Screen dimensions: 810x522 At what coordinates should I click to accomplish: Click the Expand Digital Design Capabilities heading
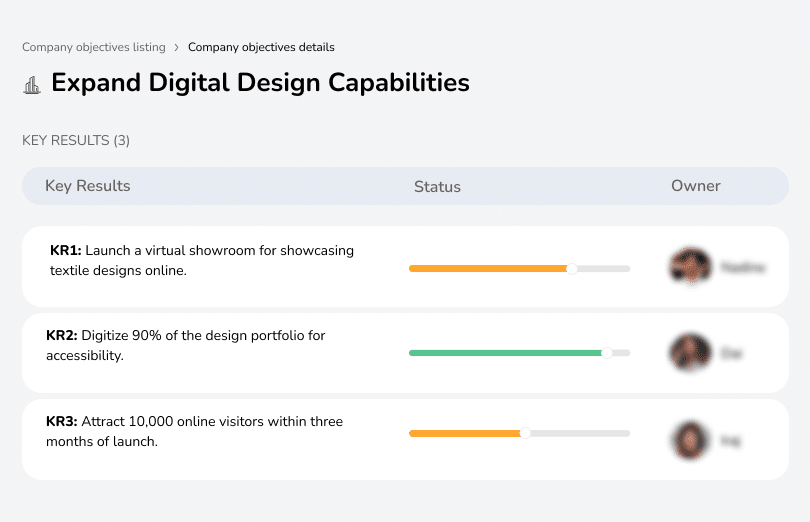tap(260, 82)
